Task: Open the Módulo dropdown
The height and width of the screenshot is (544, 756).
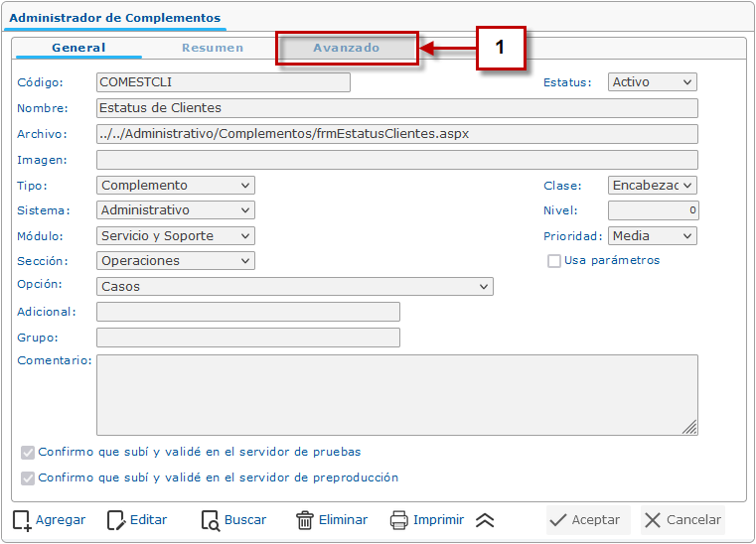Action: pyautogui.click(x=176, y=236)
